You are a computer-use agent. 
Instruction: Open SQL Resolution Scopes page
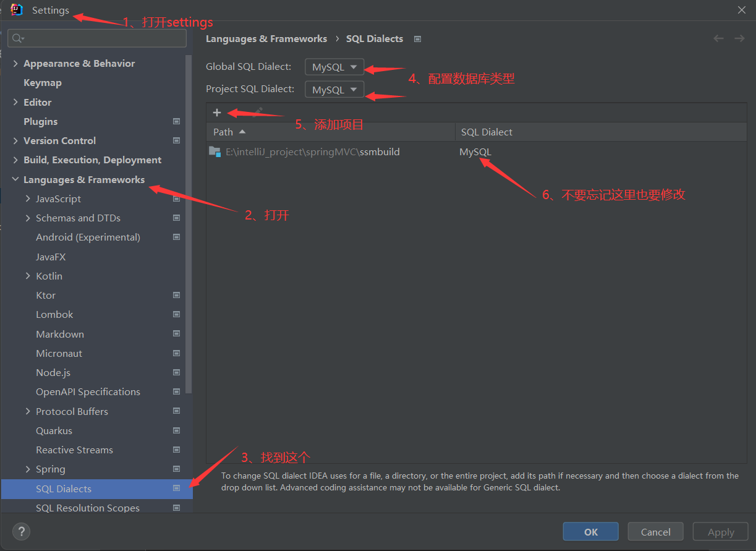point(88,508)
